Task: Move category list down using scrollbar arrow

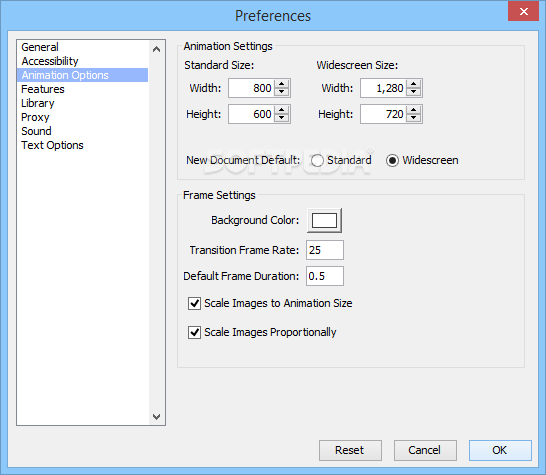Action: tap(157, 416)
